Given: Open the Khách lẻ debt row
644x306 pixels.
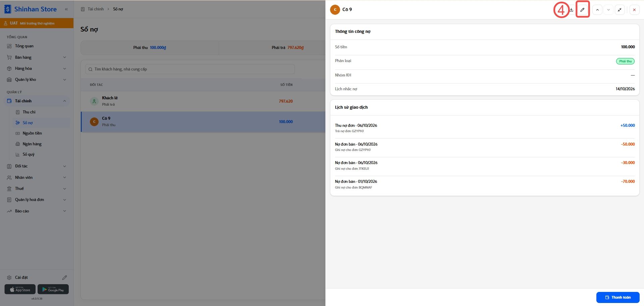Looking at the screenshot, I should pos(203,101).
